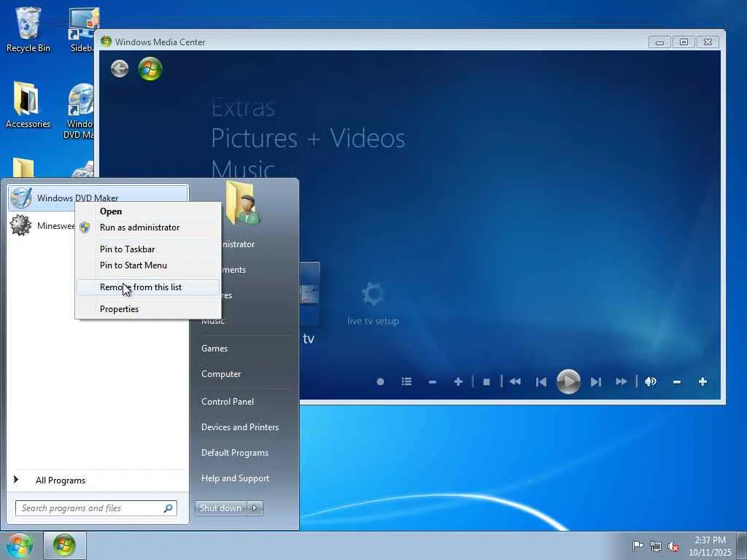Click the Show desktop strip at the taskbar's end
The height and width of the screenshot is (560, 747).
742,545
